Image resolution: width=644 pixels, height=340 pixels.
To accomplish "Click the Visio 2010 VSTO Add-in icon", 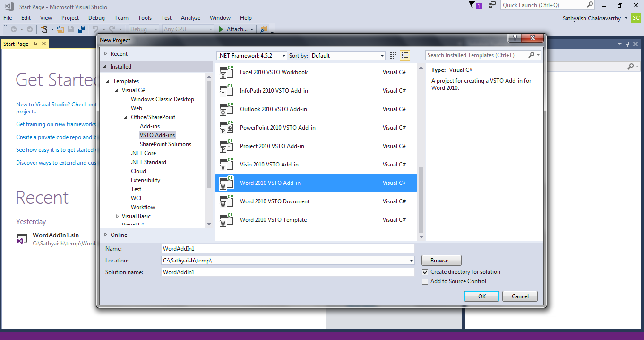I will (226, 165).
